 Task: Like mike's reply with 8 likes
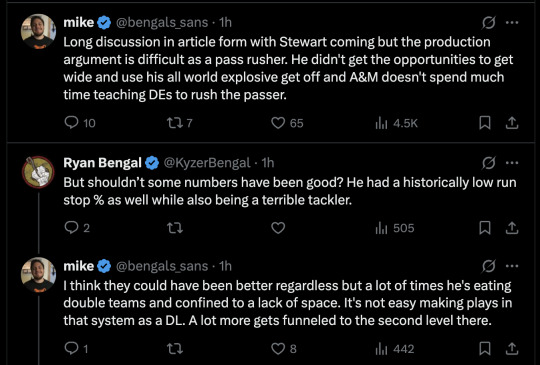(x=284, y=349)
